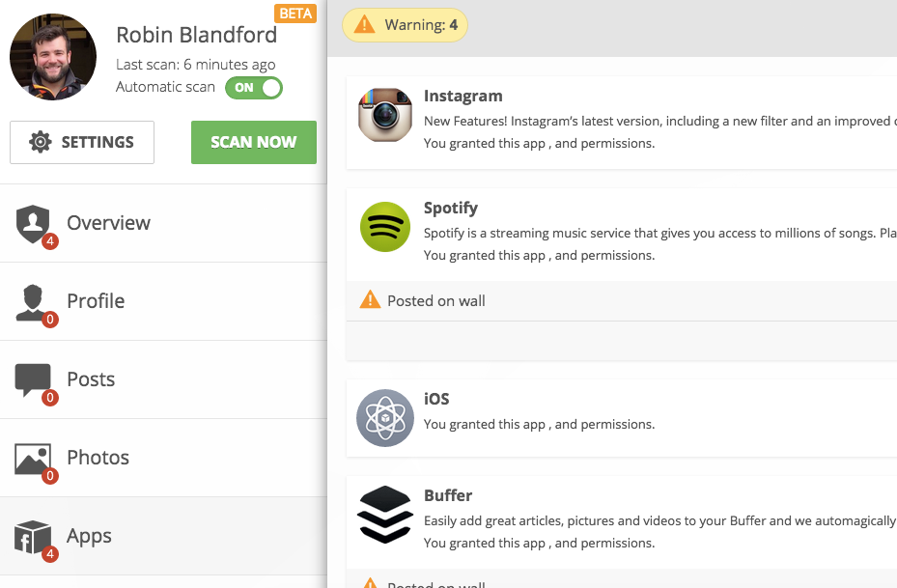Select the Photos menu item
This screenshot has height=588, width=897.
(98, 458)
